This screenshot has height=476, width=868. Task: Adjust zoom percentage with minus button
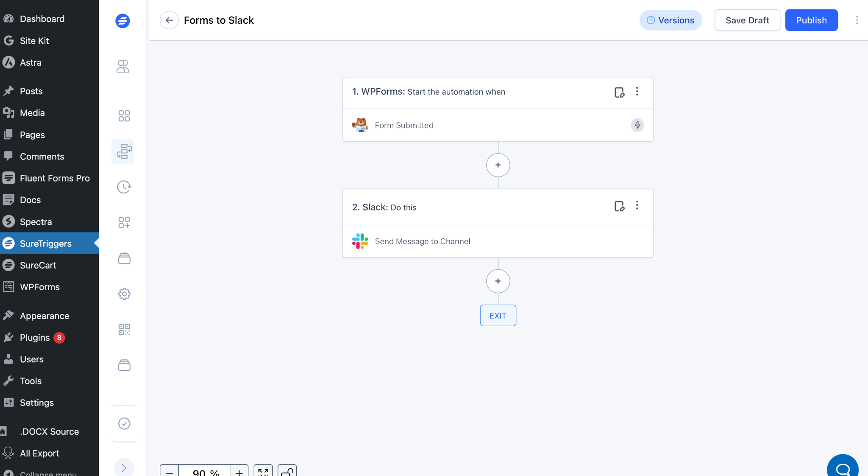click(x=169, y=473)
